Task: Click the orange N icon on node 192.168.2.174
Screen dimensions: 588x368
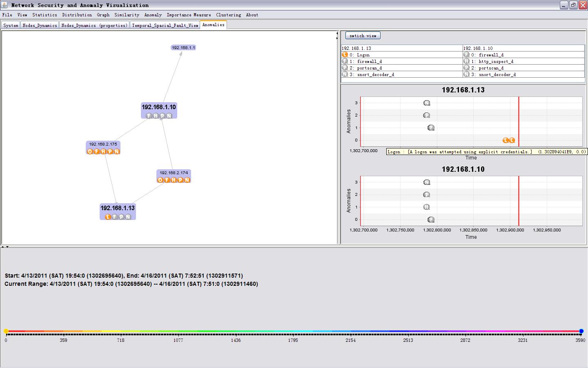Action: click(187, 180)
